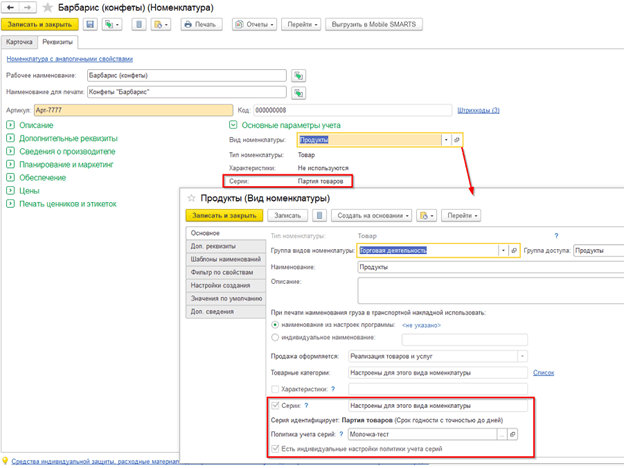This screenshot has width=624, height=468.
Task: Toggle the Серии checkbox
Action: click(x=277, y=405)
